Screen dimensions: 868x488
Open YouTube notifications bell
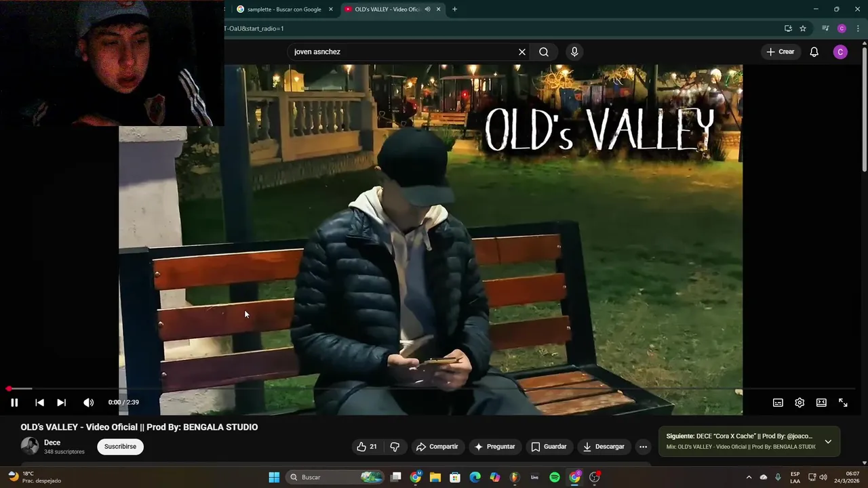point(814,52)
